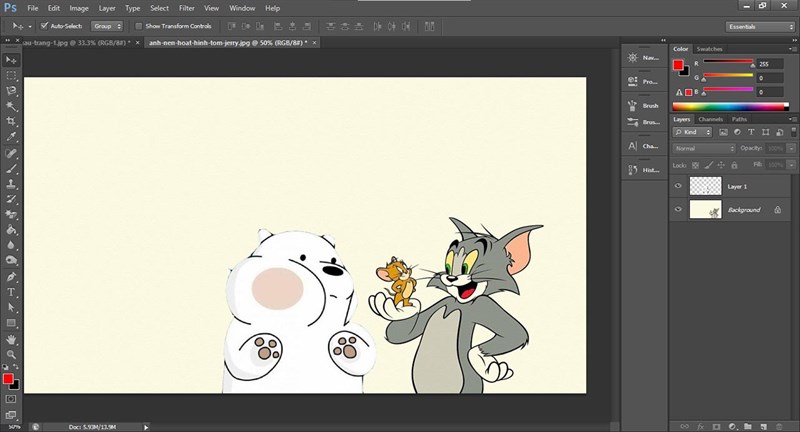Toggle Quick Mask mode
Screen dimensions: 800x432
(11, 399)
